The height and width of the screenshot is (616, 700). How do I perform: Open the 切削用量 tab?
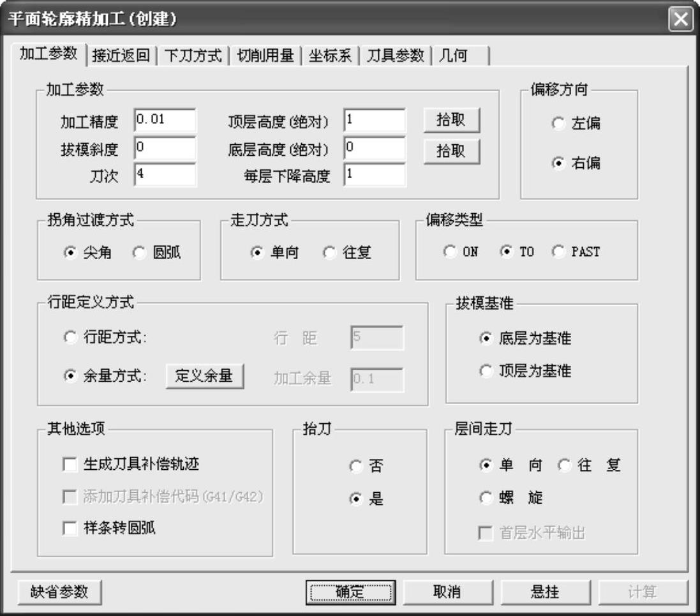[265, 56]
